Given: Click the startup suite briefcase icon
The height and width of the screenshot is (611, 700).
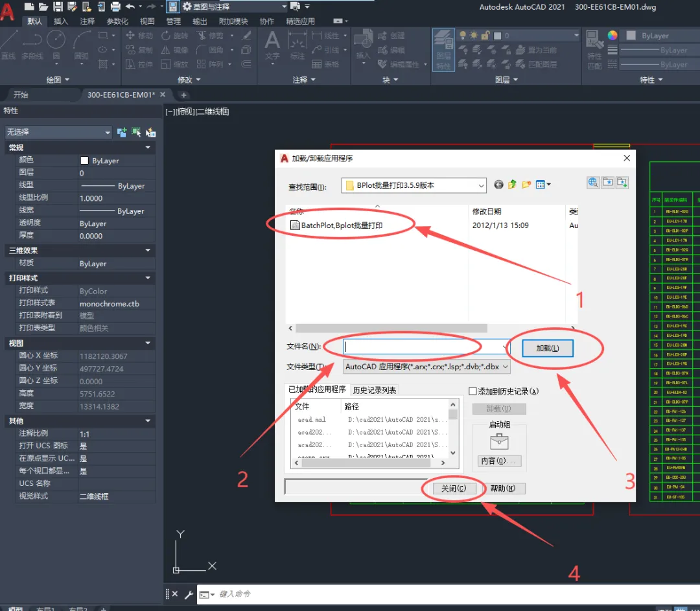Looking at the screenshot, I should pos(499,441).
